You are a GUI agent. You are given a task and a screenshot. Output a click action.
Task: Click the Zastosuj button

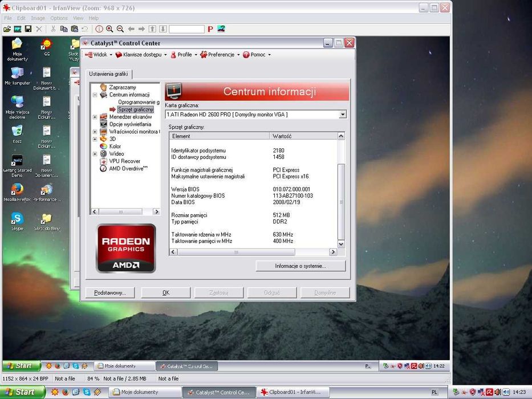point(219,293)
